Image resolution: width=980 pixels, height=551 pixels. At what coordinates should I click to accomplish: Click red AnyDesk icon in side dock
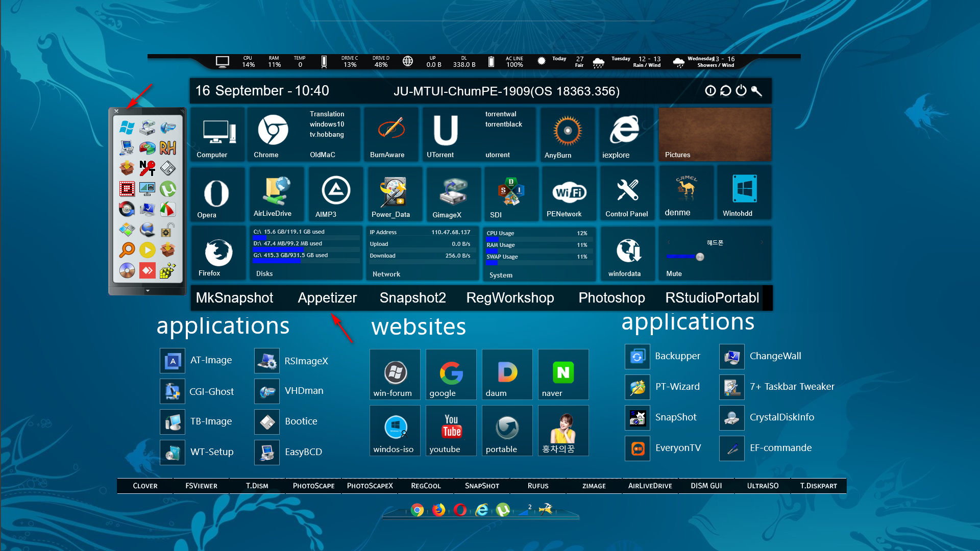(147, 270)
